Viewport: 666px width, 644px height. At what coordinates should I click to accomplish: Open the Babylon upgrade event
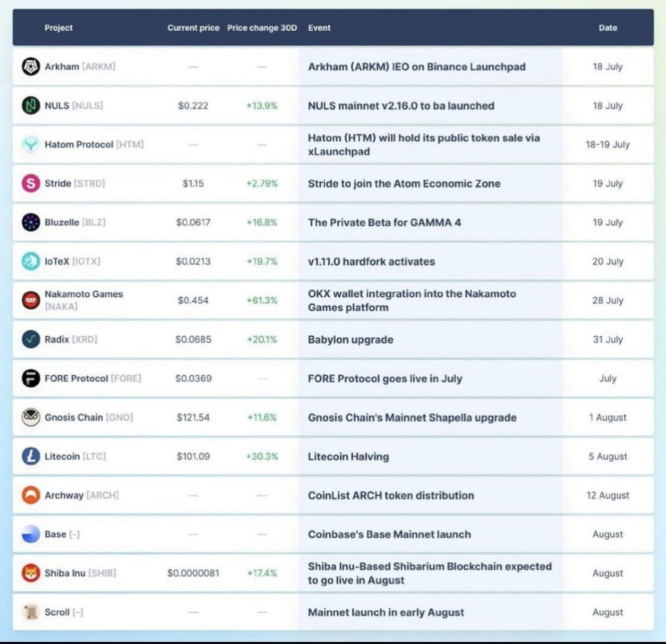[x=351, y=339]
